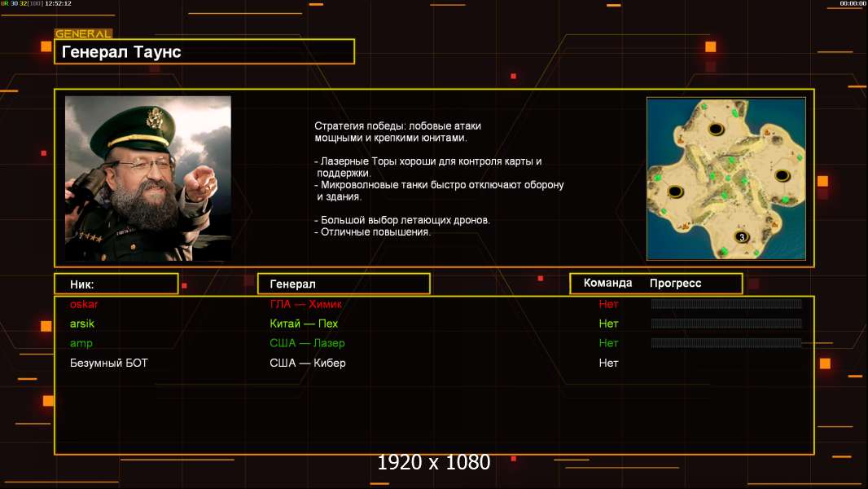This screenshot has width=868, height=489.
Task: Click the 'Микроволновые танки' tip line
Action: point(439,191)
